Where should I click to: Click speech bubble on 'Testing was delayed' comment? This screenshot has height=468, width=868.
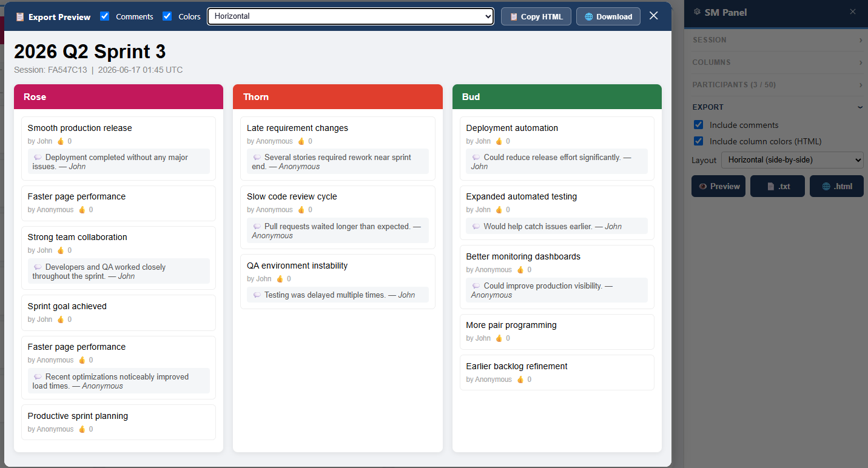(x=257, y=295)
